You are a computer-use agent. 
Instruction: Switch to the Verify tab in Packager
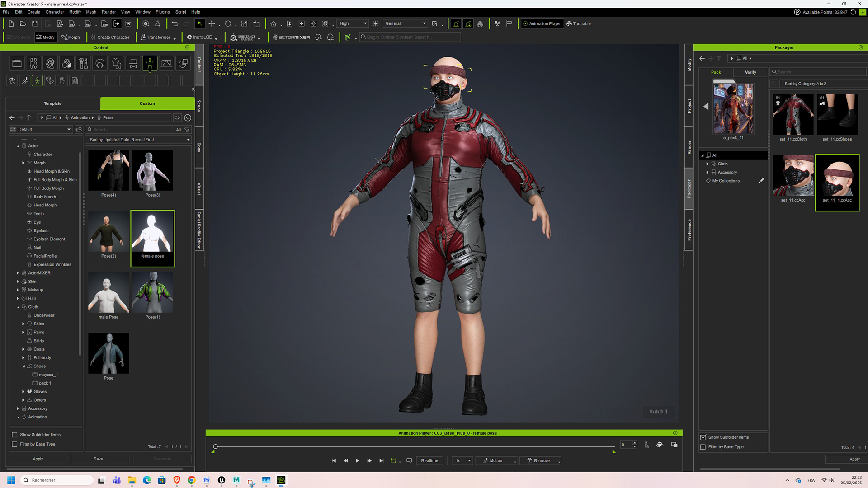(750, 72)
